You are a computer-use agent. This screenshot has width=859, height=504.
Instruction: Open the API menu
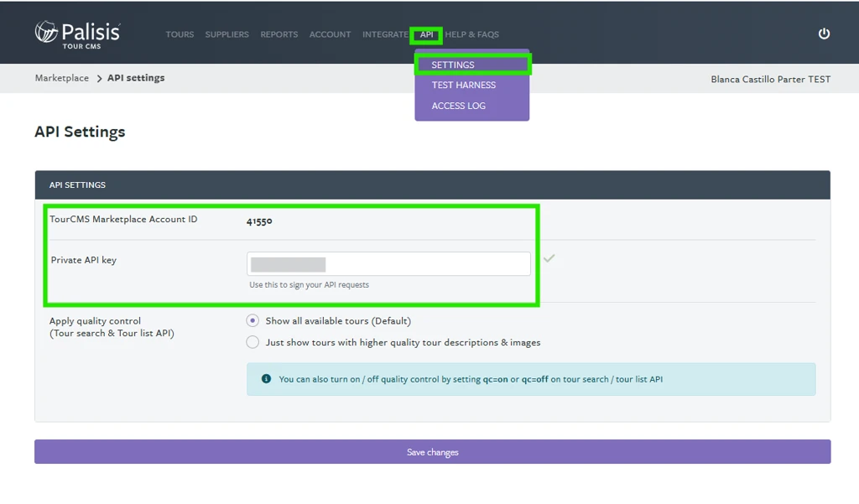tap(426, 34)
